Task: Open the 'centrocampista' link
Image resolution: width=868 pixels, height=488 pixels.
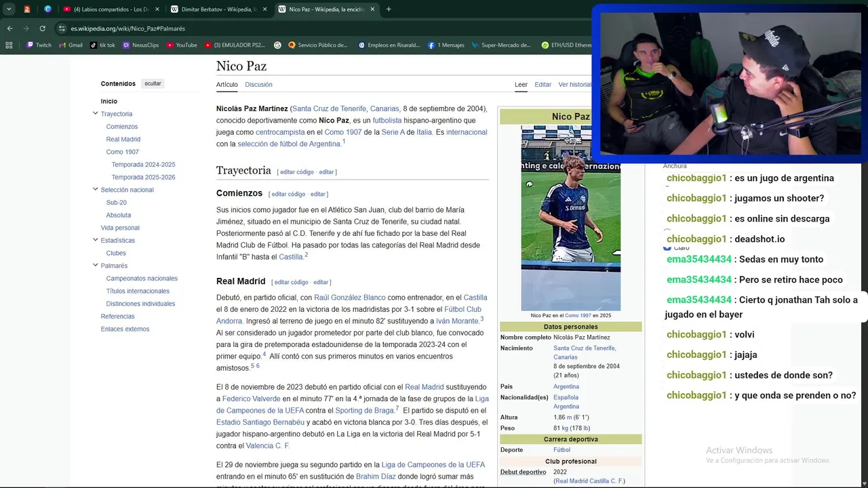Action: tap(280, 132)
